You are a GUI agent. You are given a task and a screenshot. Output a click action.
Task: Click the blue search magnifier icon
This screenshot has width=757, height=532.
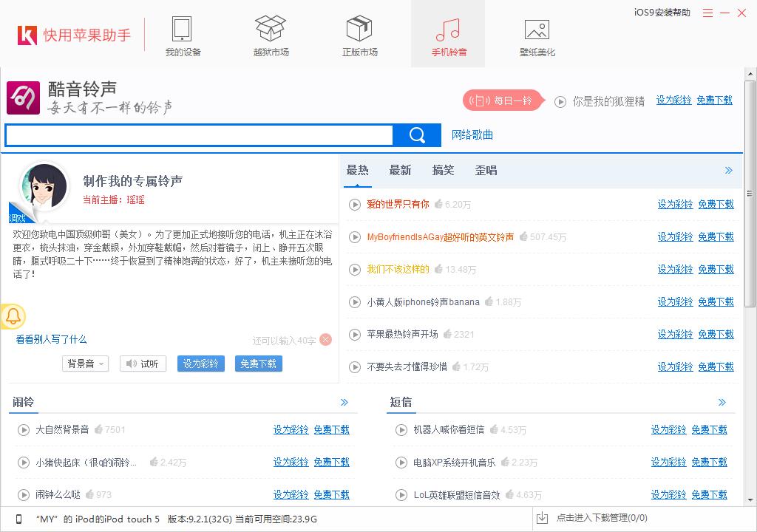coord(415,135)
